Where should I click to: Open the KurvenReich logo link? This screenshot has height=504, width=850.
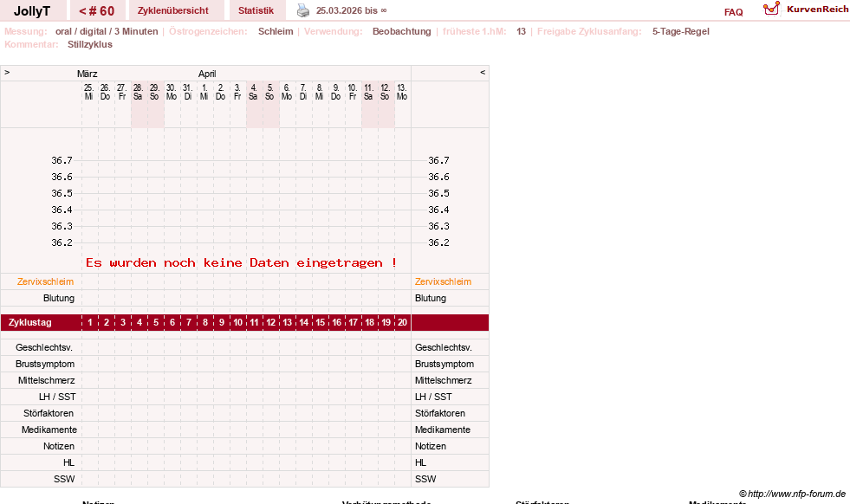(806, 10)
